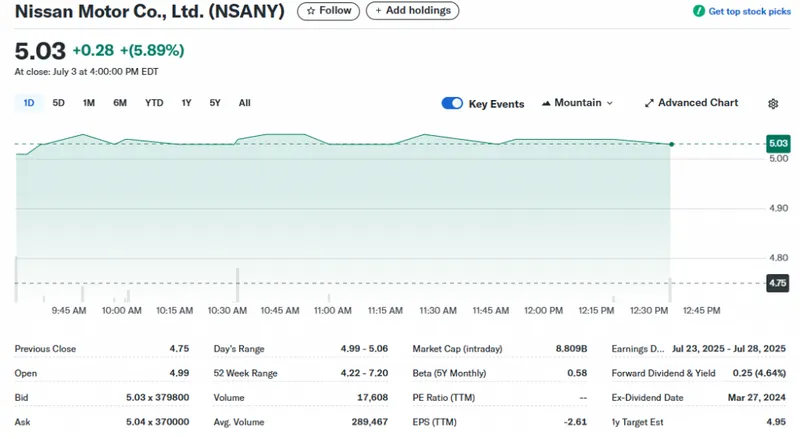The image size is (800, 439).
Task: Click Beta (5Y Monthly) value 0.58
Action: pos(577,373)
